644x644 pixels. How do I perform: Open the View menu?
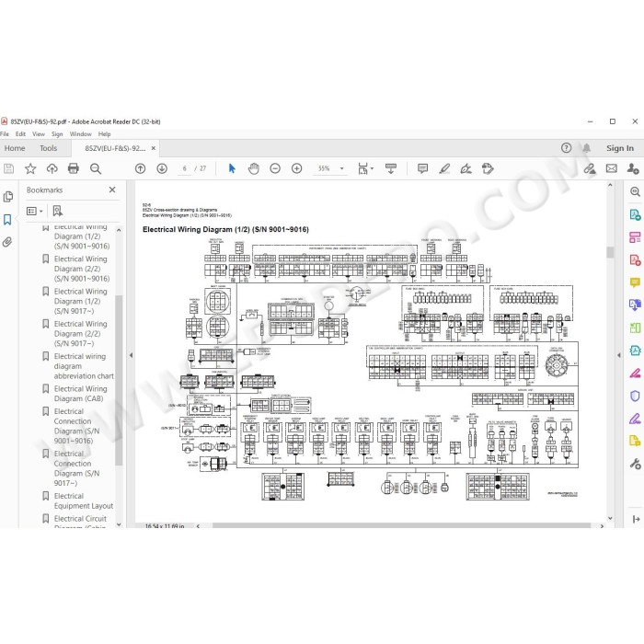coord(39,134)
